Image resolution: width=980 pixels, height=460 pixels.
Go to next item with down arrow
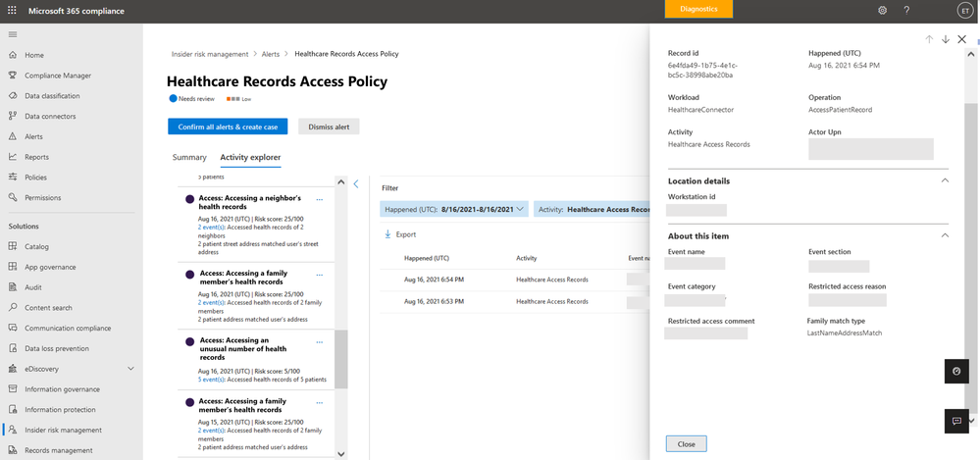tap(945, 39)
